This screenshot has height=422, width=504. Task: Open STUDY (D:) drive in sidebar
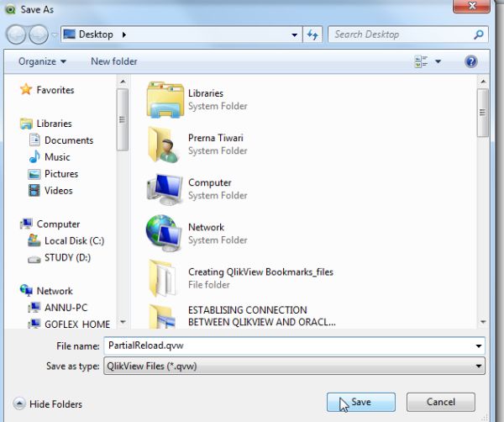67,257
